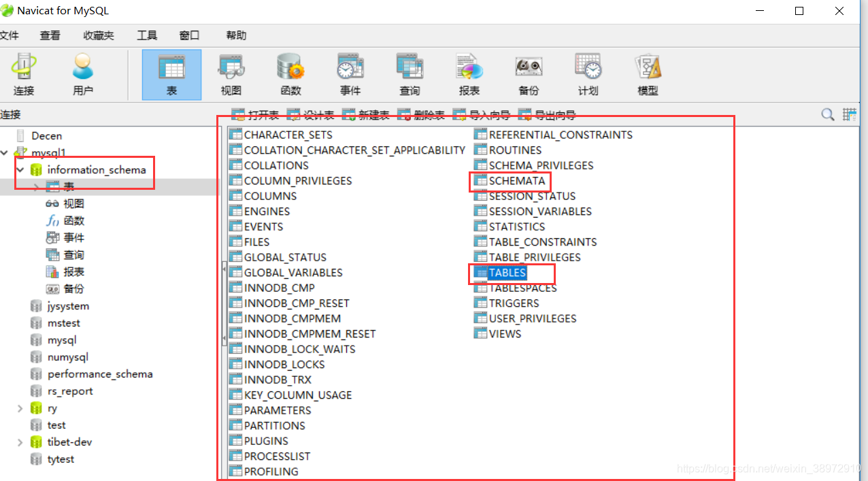Open the 窗口 (Window) menu
Image resolution: width=868 pixels, height=481 pixels.
point(189,35)
